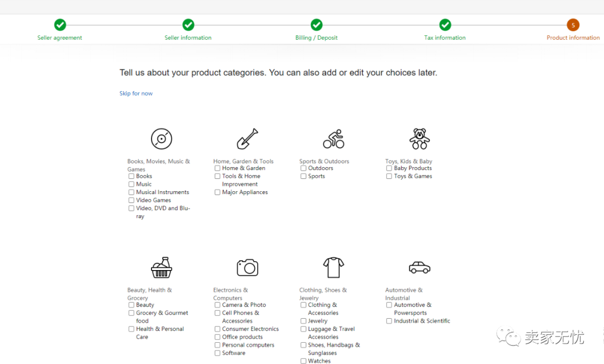The height and width of the screenshot is (364, 604).
Task: Tick Tools & Home Improvement checkbox
Action: point(217,176)
